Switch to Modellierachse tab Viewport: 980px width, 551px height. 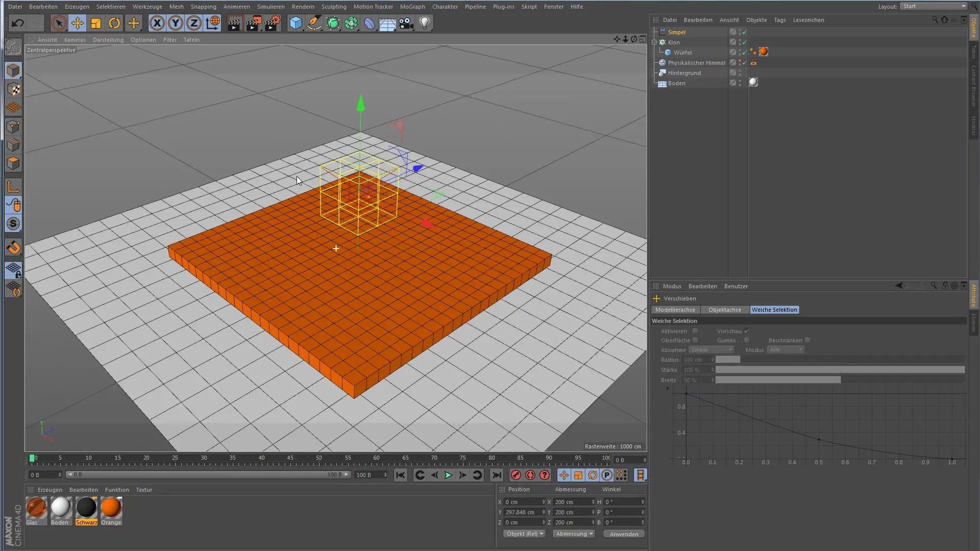675,310
